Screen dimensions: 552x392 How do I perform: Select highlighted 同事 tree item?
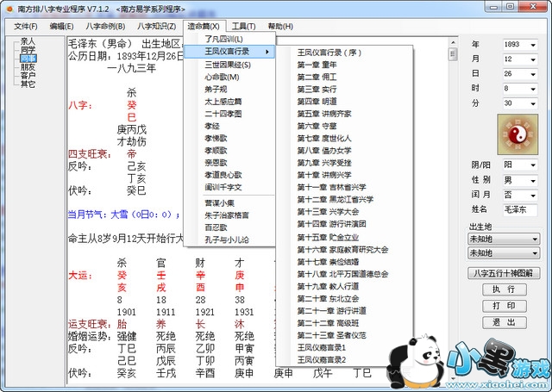coord(28,59)
